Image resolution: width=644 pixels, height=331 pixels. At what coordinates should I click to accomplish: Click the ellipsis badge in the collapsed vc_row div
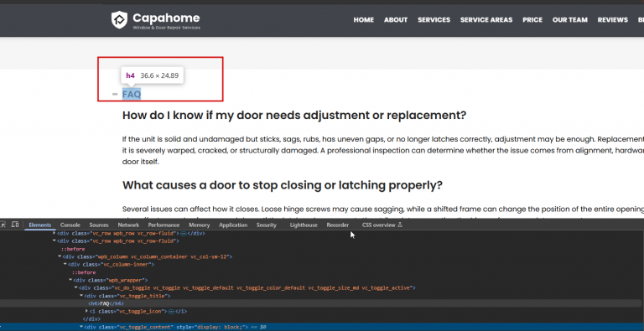[x=184, y=233]
